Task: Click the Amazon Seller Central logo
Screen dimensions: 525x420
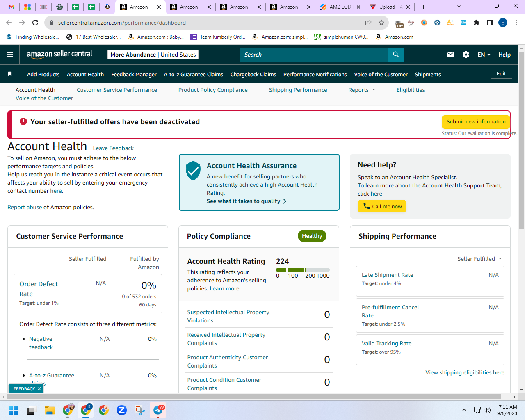Action: click(x=59, y=55)
